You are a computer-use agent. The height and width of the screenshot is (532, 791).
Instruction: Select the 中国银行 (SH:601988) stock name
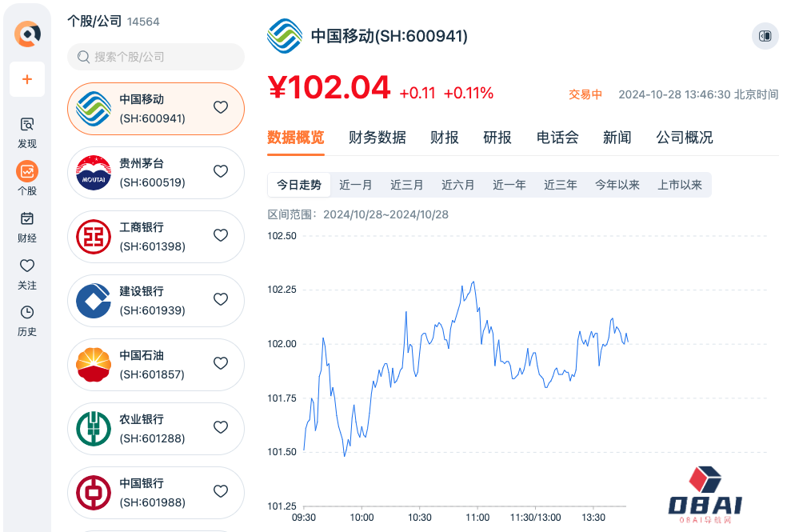tap(152, 493)
